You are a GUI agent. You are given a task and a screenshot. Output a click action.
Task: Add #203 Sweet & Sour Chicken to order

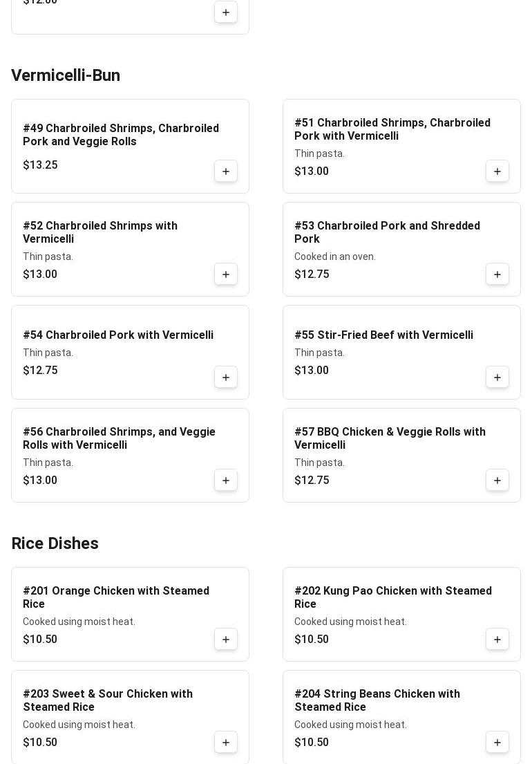[x=226, y=743]
